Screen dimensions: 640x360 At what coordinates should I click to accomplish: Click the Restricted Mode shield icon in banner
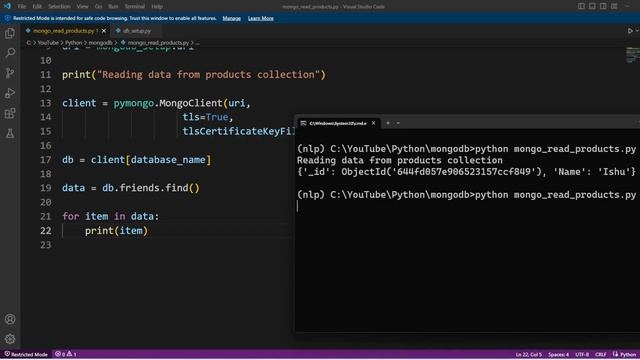(7, 18)
